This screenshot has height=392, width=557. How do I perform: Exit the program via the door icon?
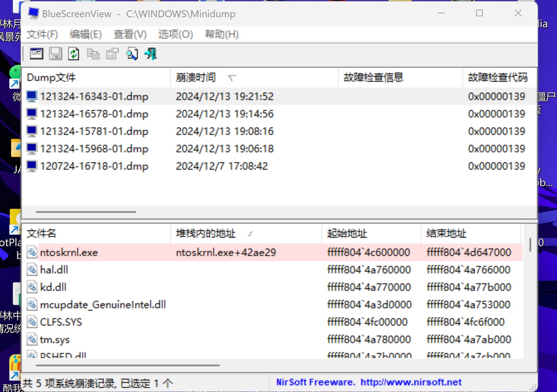point(151,54)
